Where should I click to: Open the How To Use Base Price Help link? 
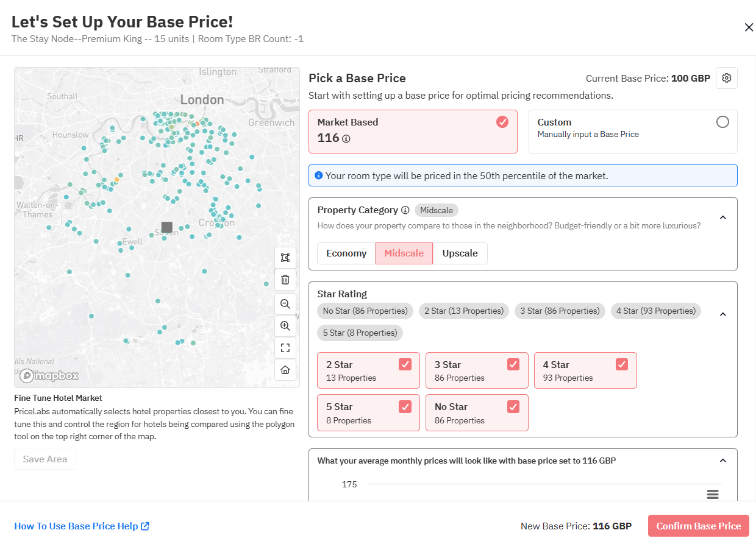click(82, 526)
